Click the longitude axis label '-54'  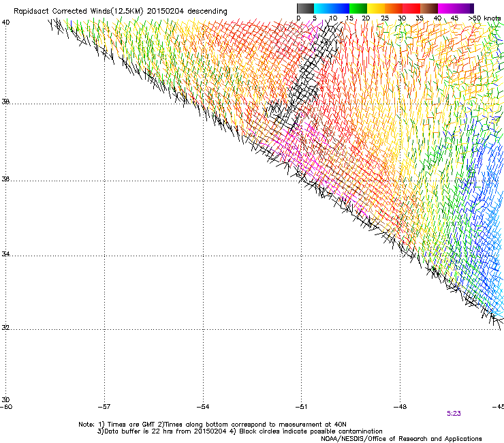[x=203, y=406]
